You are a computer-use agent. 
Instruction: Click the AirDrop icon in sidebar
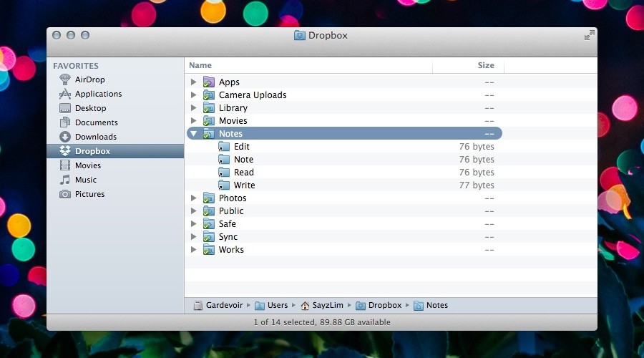[65, 79]
